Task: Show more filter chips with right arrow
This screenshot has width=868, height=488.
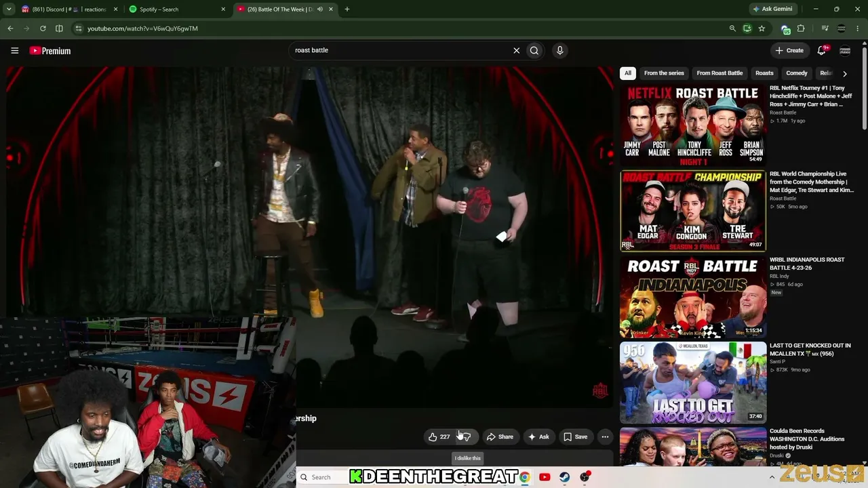Action: (x=844, y=73)
